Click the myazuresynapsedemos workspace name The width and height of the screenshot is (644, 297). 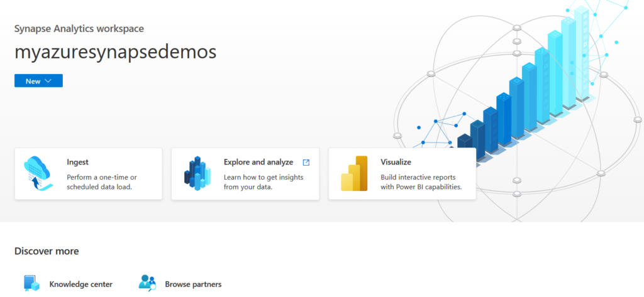tap(116, 53)
